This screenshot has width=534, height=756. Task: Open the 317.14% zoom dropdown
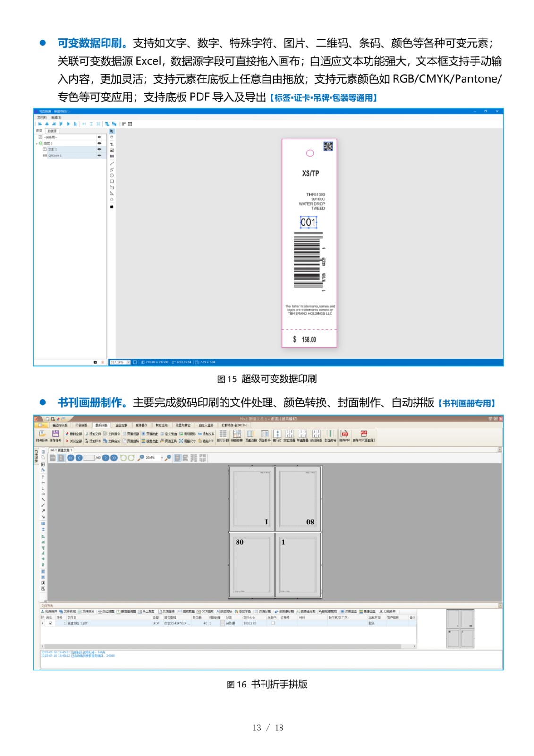coord(128,362)
